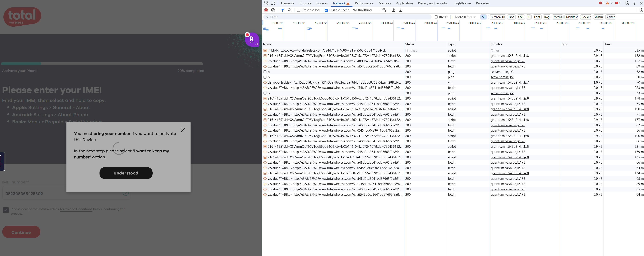Open DevTools three-dot customize menu
This screenshot has width=644, height=256.
[635, 3]
